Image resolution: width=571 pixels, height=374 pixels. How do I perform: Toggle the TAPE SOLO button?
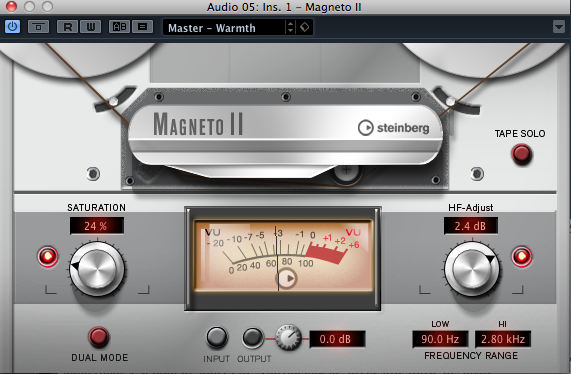522,154
